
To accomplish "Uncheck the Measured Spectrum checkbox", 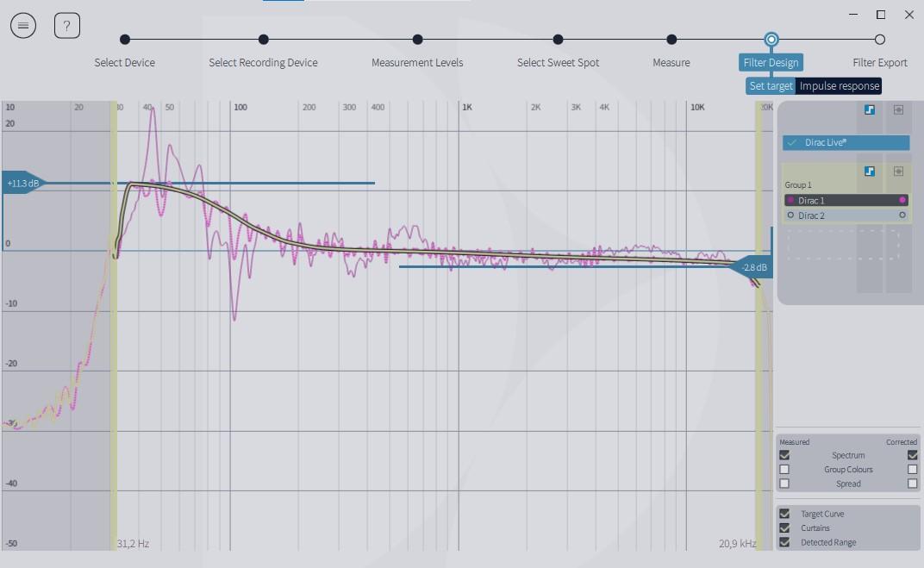I will 784,455.
